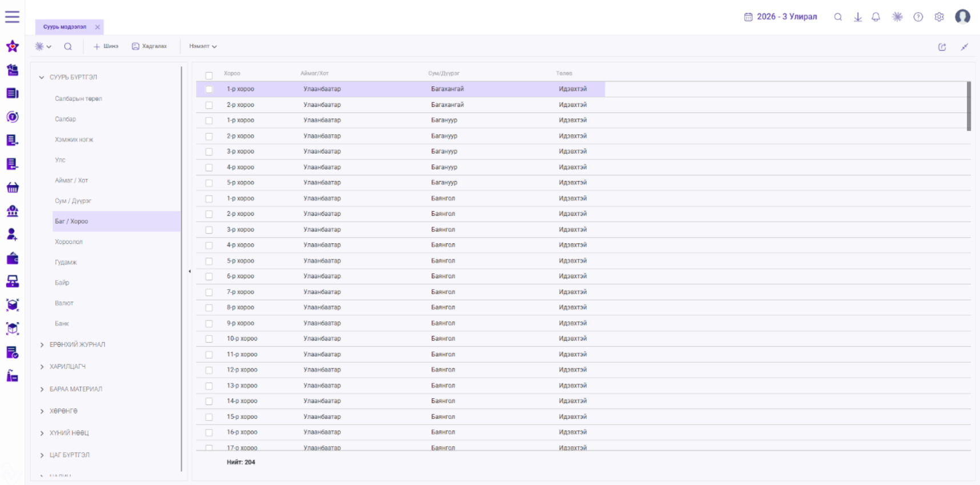The image size is (980, 485).
Task: Open the help question mark icon
Action: [x=918, y=17]
